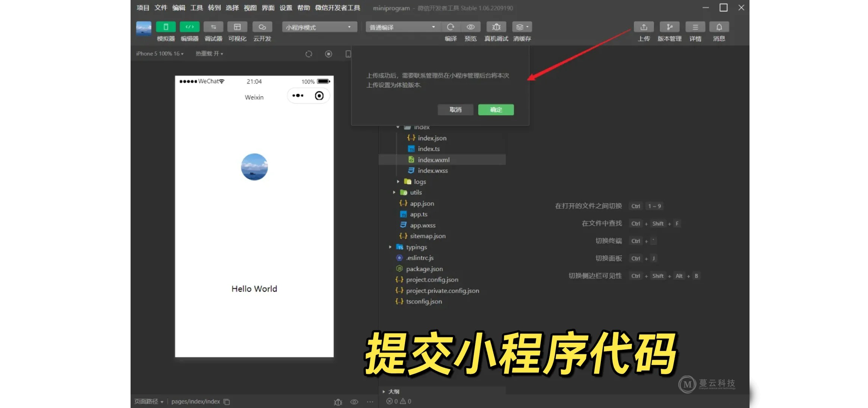The width and height of the screenshot is (868, 408).
Task: Open project.private.config.json file
Action: pyautogui.click(x=442, y=291)
